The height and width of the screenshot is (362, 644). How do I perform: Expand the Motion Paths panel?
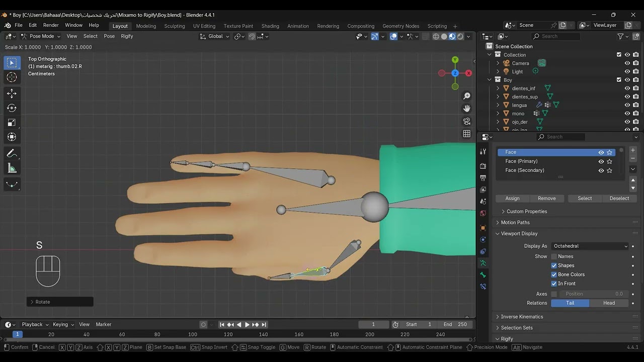(x=515, y=223)
